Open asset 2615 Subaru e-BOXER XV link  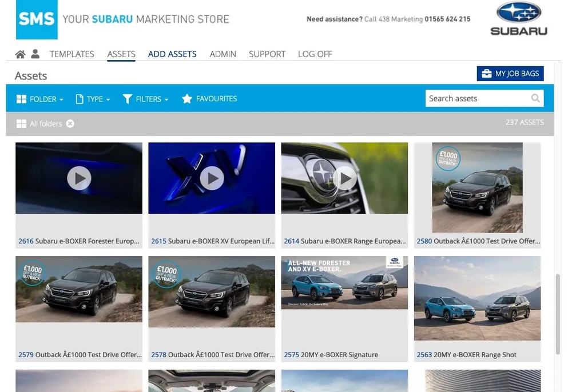pyautogui.click(x=213, y=241)
